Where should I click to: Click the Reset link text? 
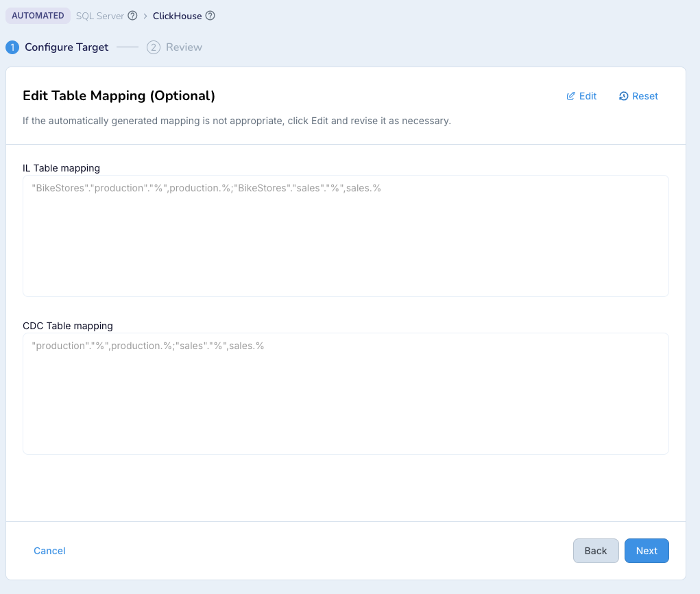[x=645, y=96]
